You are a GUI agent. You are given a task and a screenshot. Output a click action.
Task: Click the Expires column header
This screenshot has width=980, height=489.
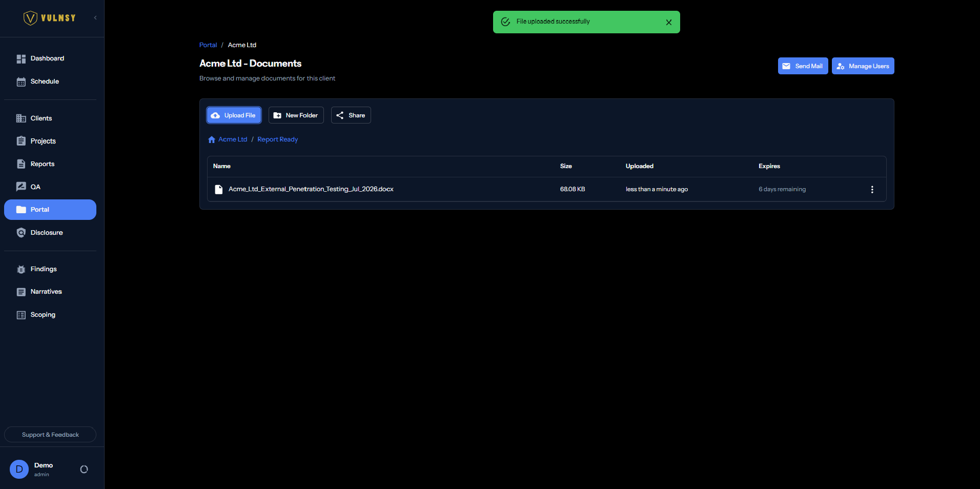pos(769,166)
